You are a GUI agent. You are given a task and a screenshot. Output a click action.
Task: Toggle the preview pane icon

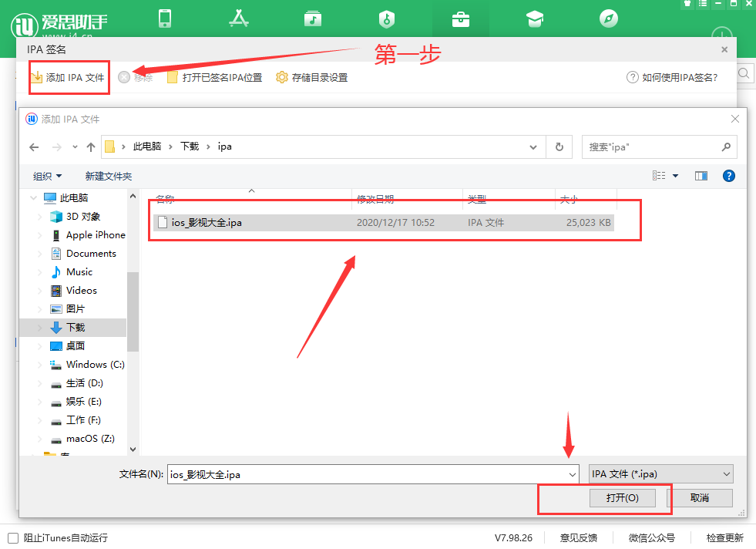pos(701,176)
